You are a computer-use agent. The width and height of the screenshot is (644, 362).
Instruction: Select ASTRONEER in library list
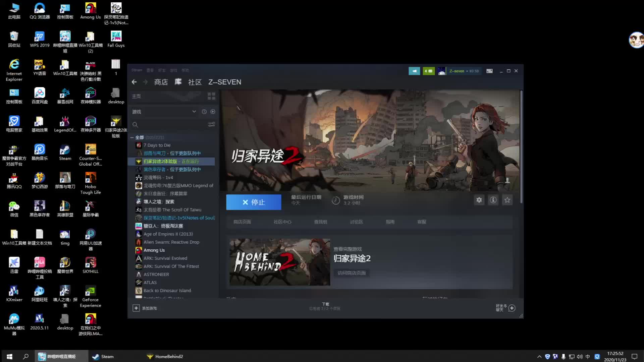156,274
